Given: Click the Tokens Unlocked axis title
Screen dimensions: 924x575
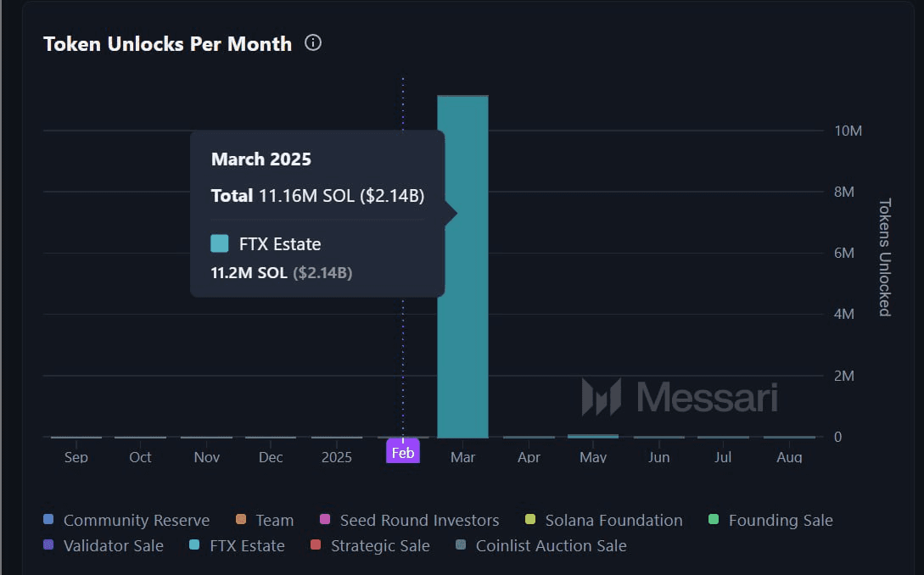Looking at the screenshot, I should pos(885,258).
